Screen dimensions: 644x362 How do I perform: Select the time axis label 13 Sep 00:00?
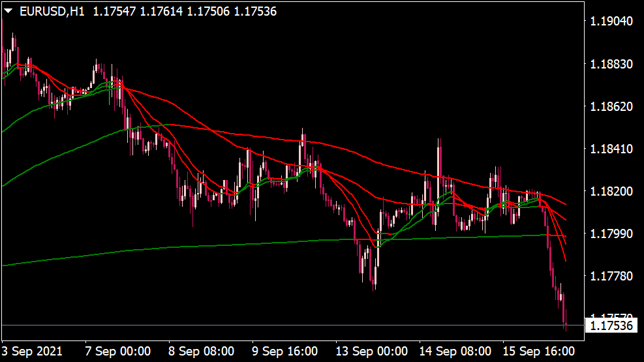(x=372, y=352)
